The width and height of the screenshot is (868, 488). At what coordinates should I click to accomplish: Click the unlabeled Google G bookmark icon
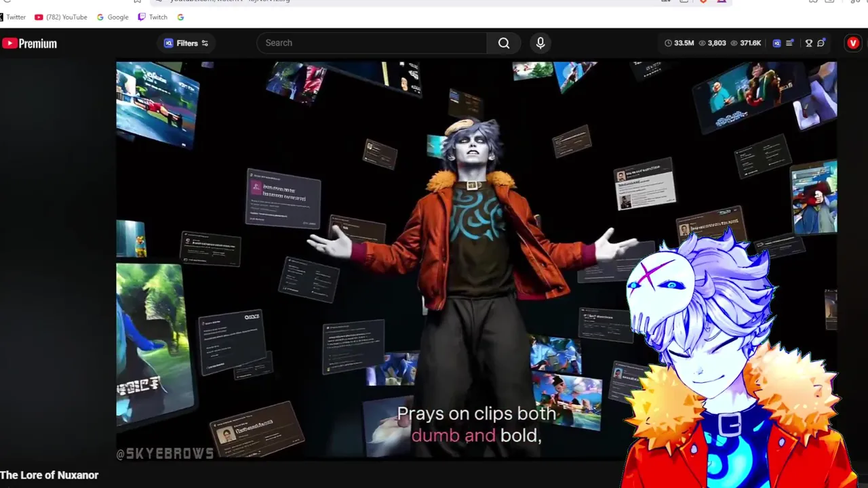[180, 17]
